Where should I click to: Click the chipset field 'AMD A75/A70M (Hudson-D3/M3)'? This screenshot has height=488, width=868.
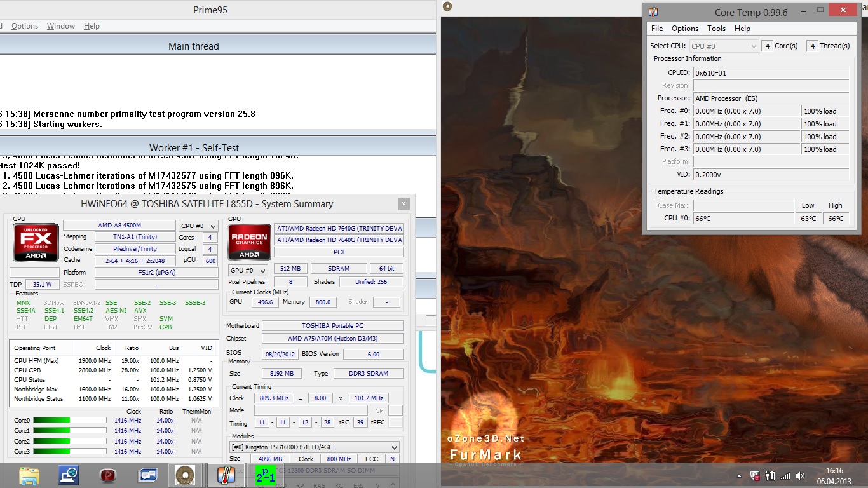click(333, 339)
